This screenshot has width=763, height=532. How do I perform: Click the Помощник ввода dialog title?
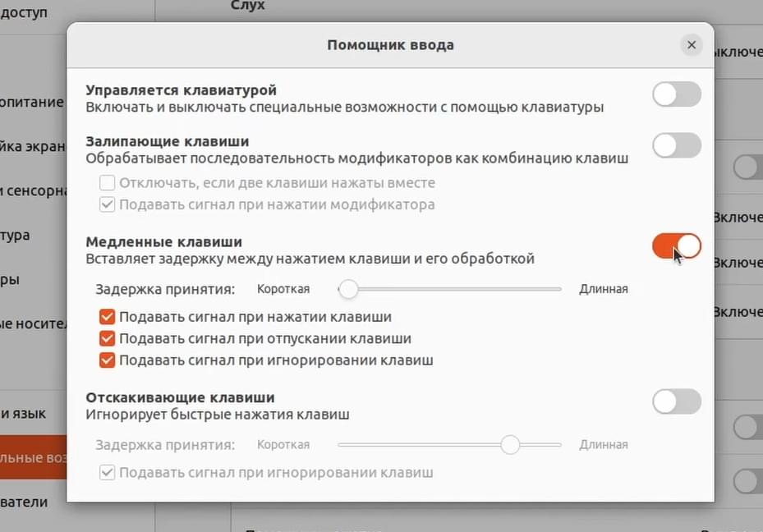pos(390,44)
